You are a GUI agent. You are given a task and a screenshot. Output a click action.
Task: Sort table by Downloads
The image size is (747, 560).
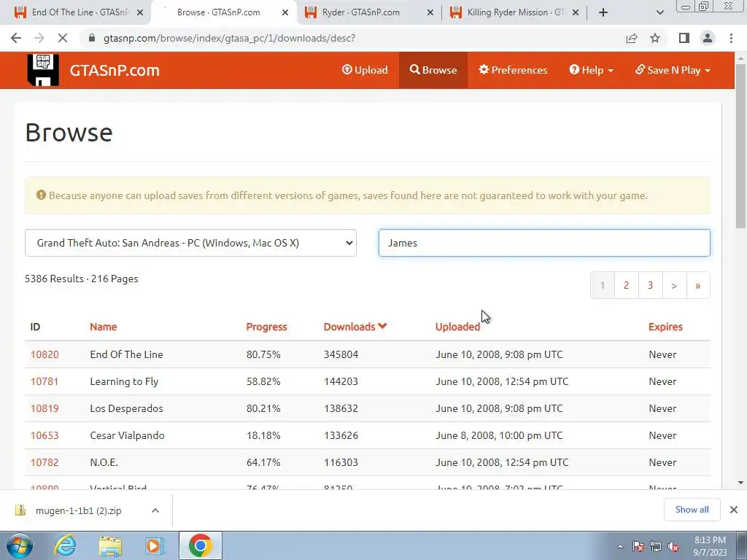pos(355,327)
